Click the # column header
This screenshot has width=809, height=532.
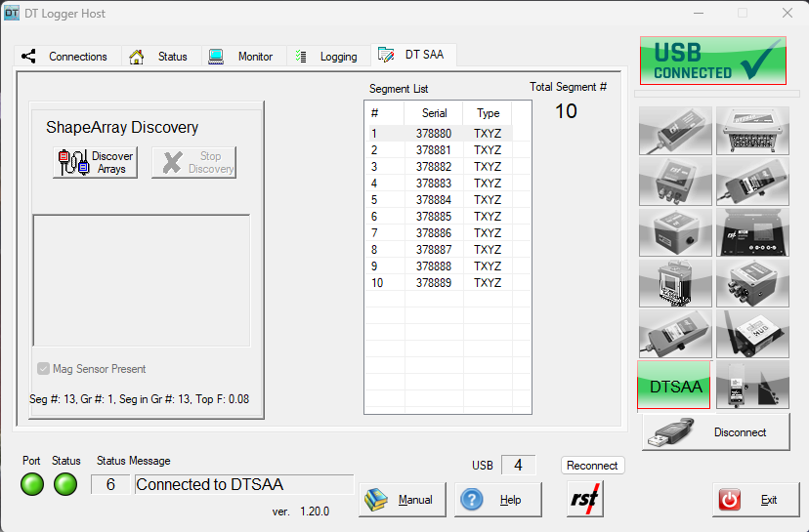coord(385,113)
